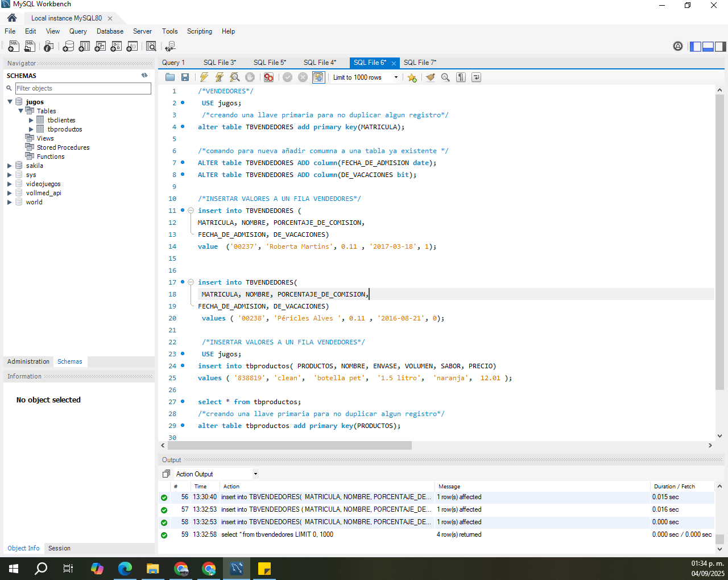The image size is (728, 580).
Task: Stop the running query via the hand icon
Action: tap(250, 77)
